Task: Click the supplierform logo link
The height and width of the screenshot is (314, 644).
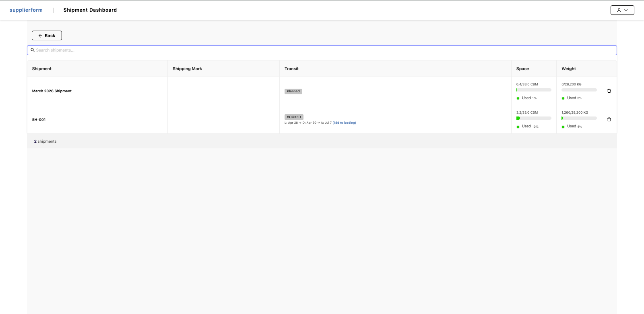Action: point(26,10)
